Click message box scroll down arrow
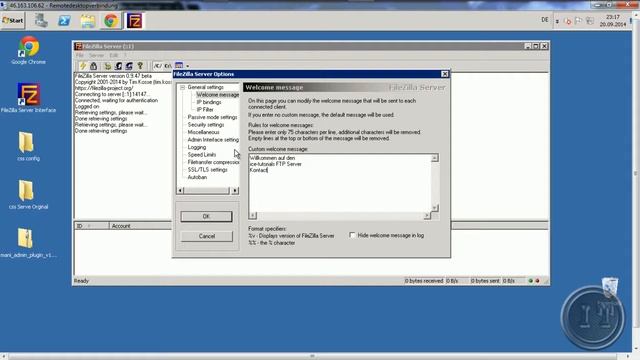Viewport: 640px width, 360px height. click(435, 208)
